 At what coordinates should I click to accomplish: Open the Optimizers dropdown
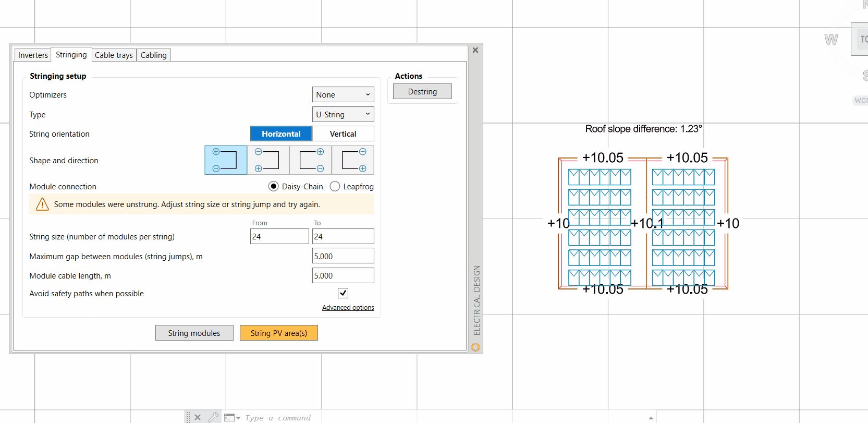tap(343, 94)
